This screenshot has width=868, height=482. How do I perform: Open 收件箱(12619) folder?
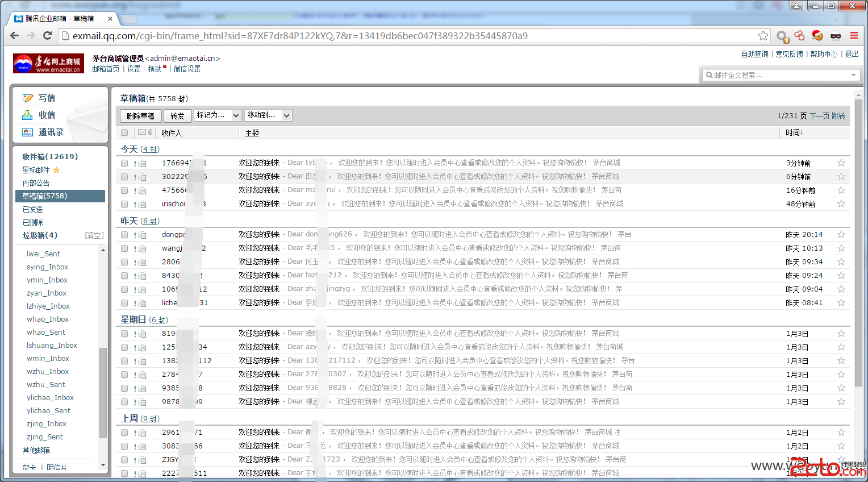[50, 157]
